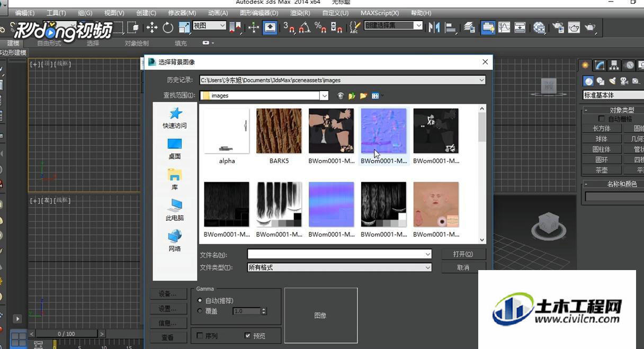Click the Align tool icon

[x=451, y=28]
